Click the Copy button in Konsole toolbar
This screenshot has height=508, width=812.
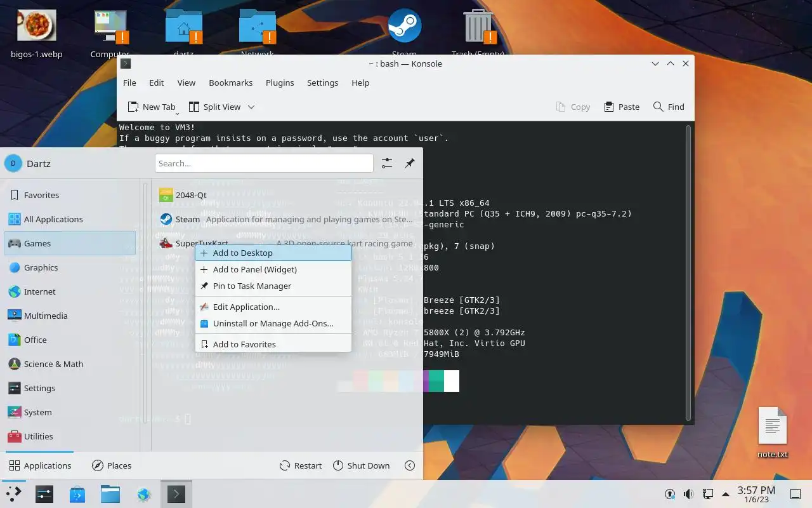click(x=573, y=107)
